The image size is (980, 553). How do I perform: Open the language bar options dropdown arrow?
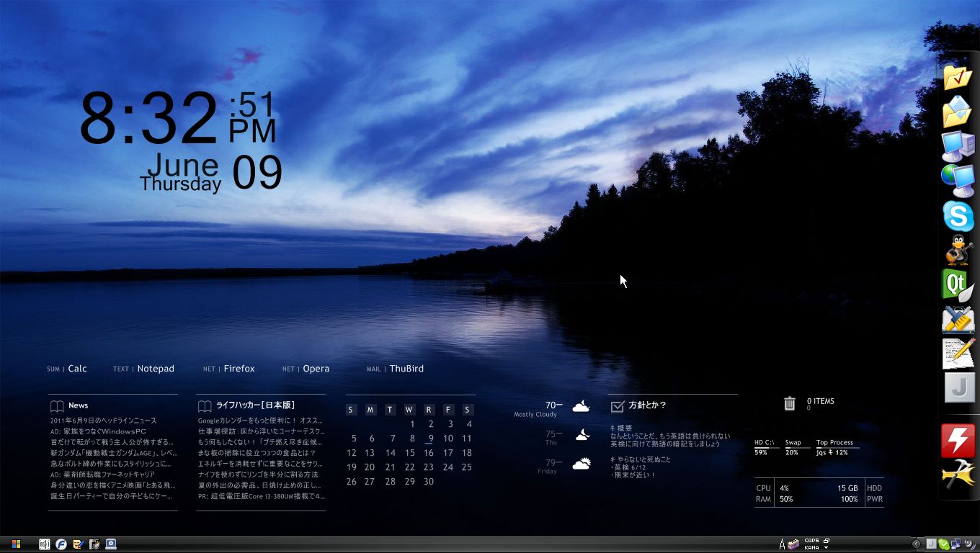tap(827, 548)
